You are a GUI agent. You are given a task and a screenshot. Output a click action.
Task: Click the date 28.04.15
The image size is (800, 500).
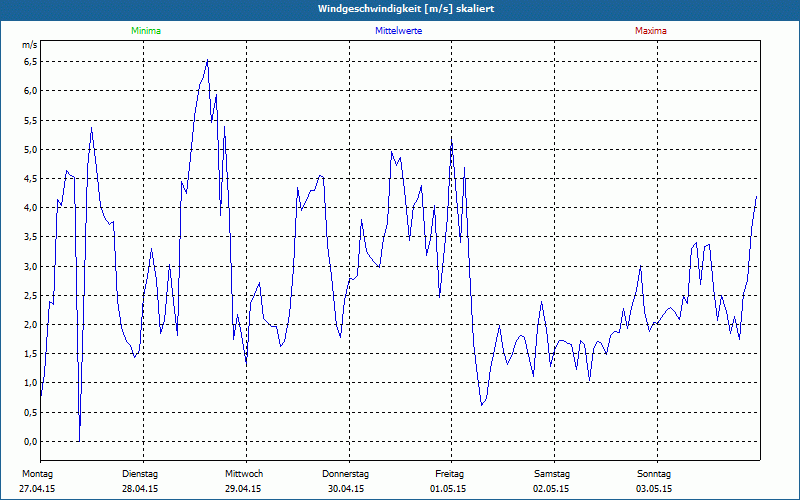(x=140, y=489)
